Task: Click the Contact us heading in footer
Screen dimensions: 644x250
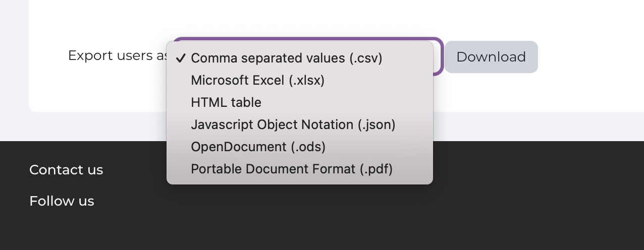Action: [66, 170]
